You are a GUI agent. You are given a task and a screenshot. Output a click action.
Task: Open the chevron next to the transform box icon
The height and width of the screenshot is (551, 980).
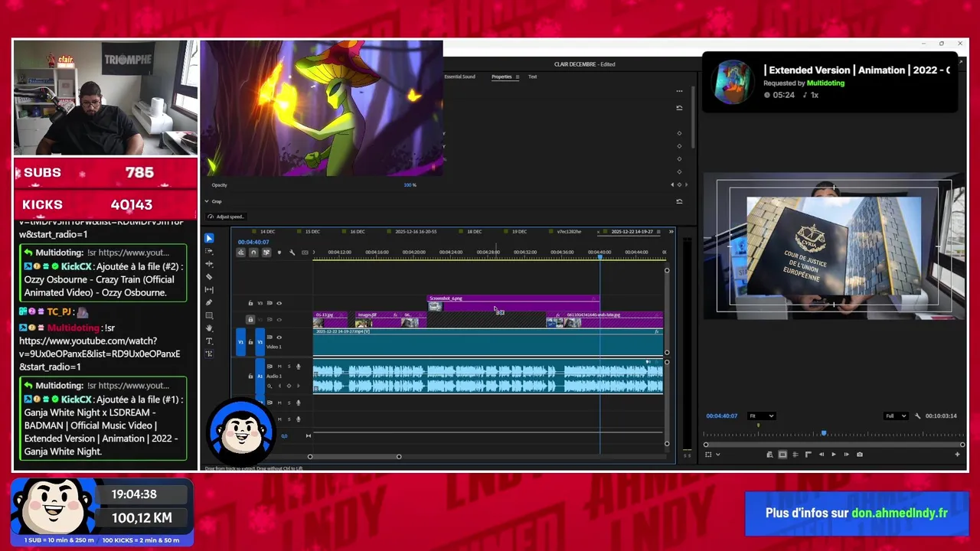tap(717, 455)
